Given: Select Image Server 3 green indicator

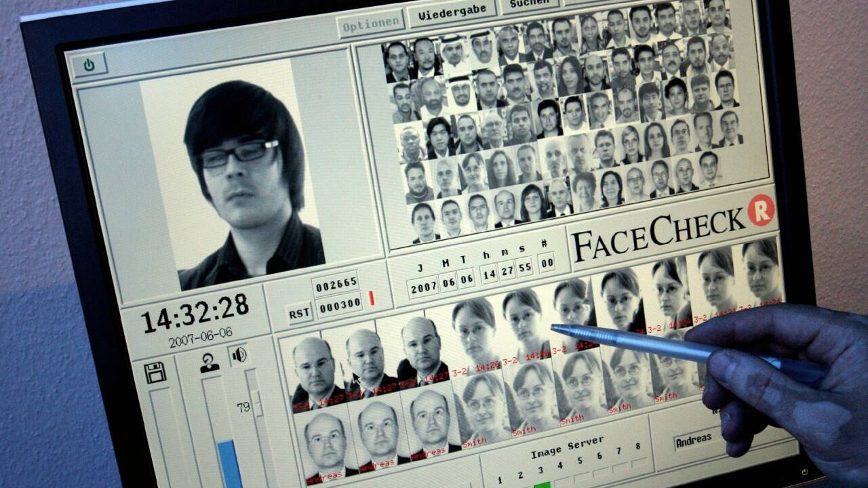Looking at the screenshot, I should [x=542, y=484].
